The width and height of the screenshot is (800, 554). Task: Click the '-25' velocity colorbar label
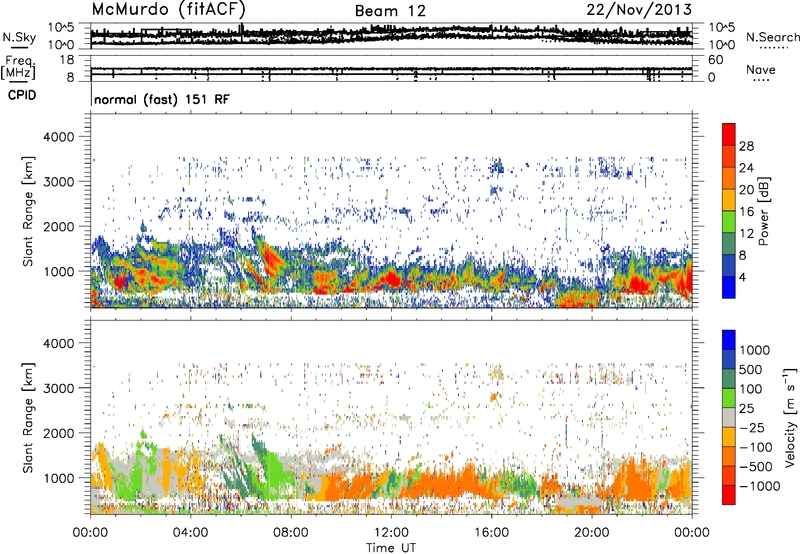(751, 428)
